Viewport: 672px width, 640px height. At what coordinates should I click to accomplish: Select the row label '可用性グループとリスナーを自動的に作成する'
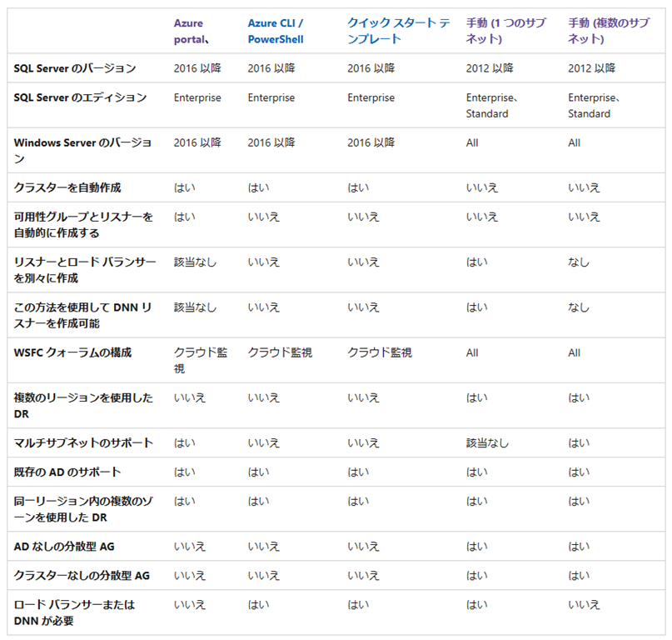pos(83,225)
